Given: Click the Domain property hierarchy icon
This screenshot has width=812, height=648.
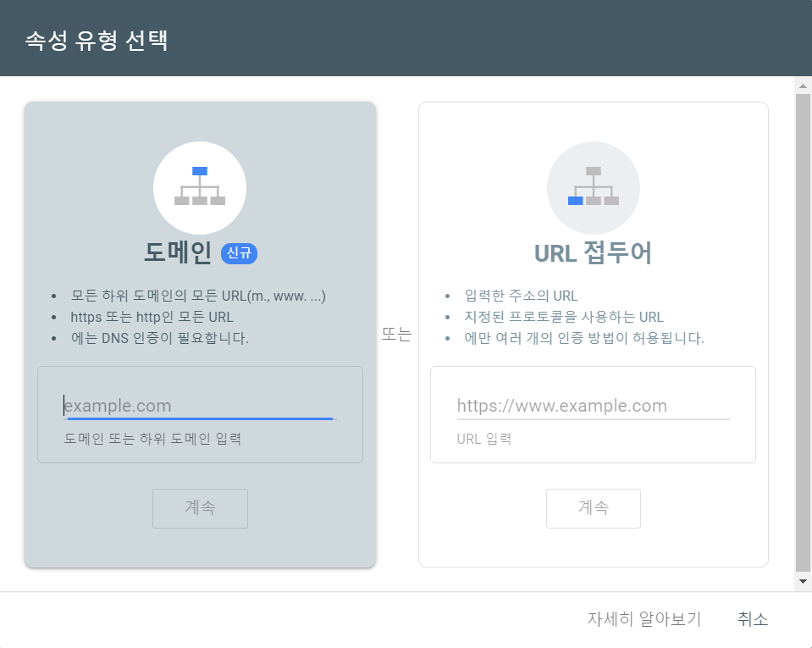Looking at the screenshot, I should [200, 187].
